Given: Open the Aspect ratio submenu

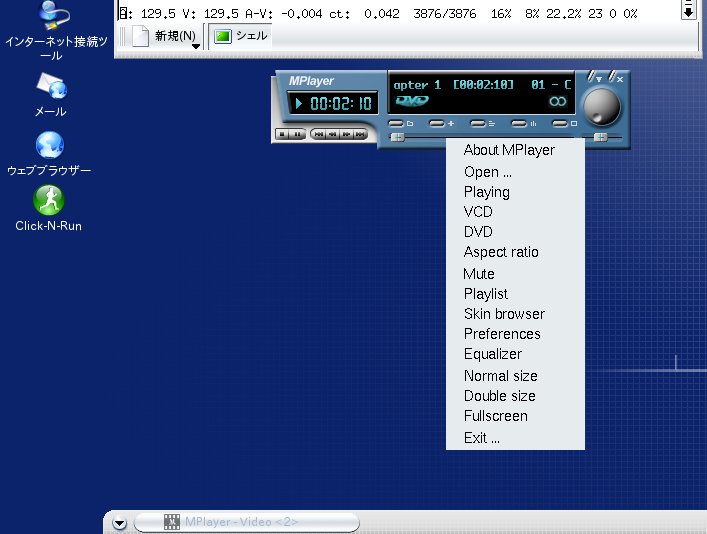Looking at the screenshot, I should (x=500, y=252).
